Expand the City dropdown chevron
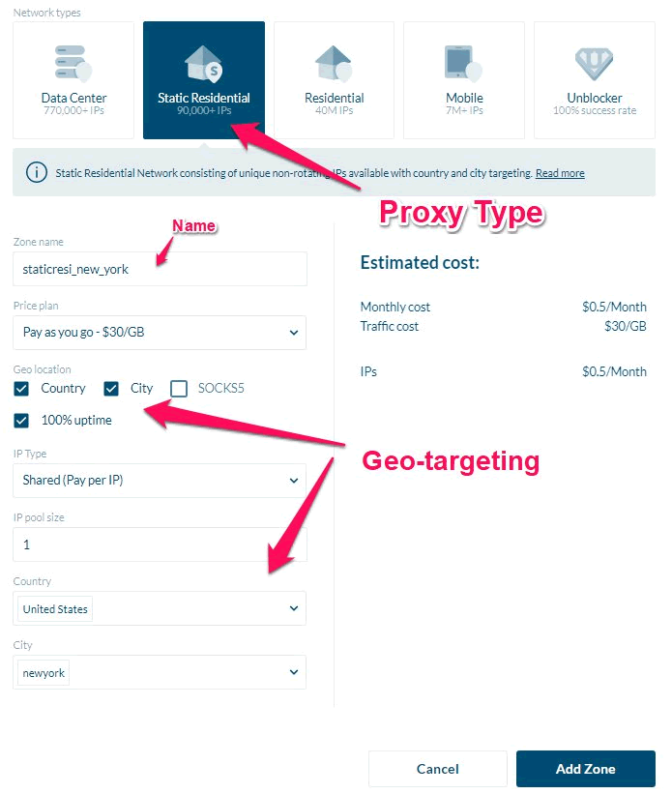 click(x=294, y=672)
